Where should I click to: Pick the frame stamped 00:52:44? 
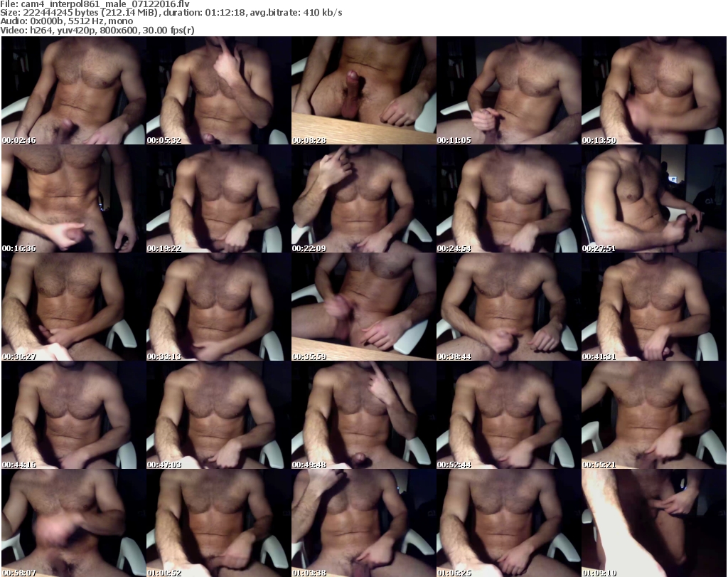[x=509, y=415]
